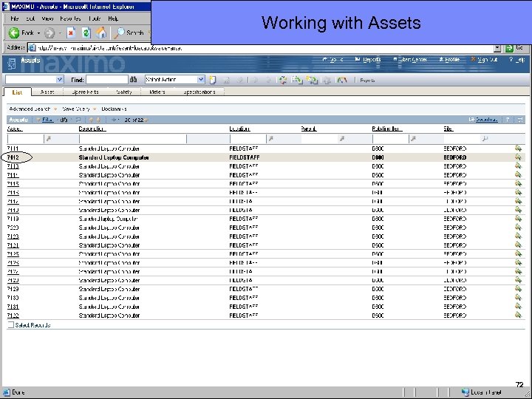
Task: Click the Asset filter input field
Action: pos(25,139)
